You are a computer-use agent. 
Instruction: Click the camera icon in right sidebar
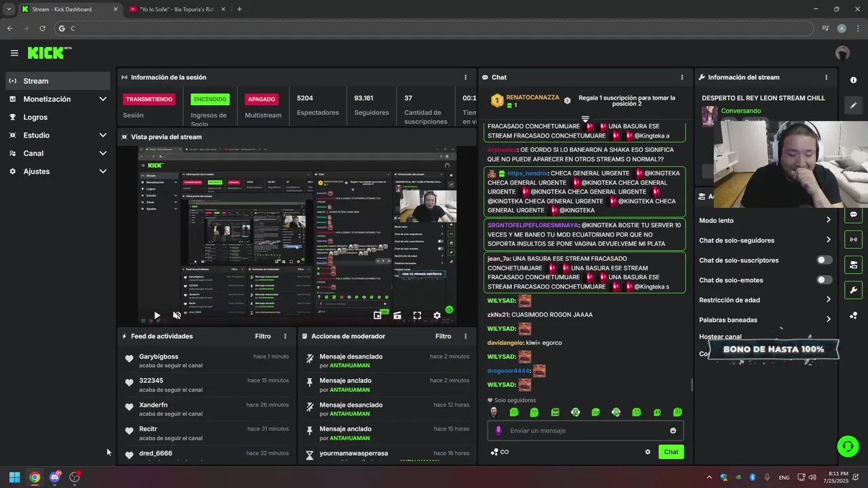click(x=853, y=264)
